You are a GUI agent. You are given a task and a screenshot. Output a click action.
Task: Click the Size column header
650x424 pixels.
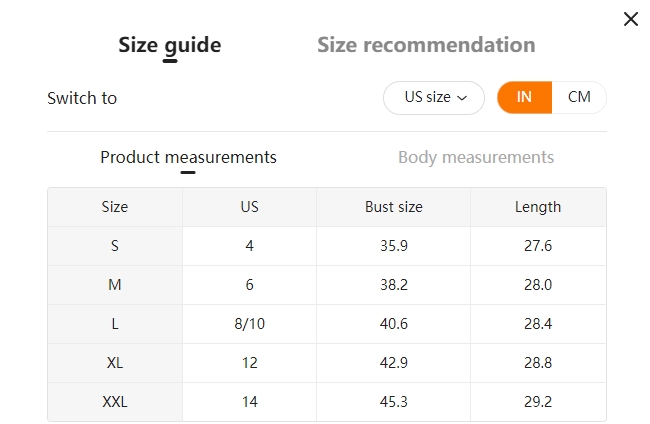click(x=115, y=207)
